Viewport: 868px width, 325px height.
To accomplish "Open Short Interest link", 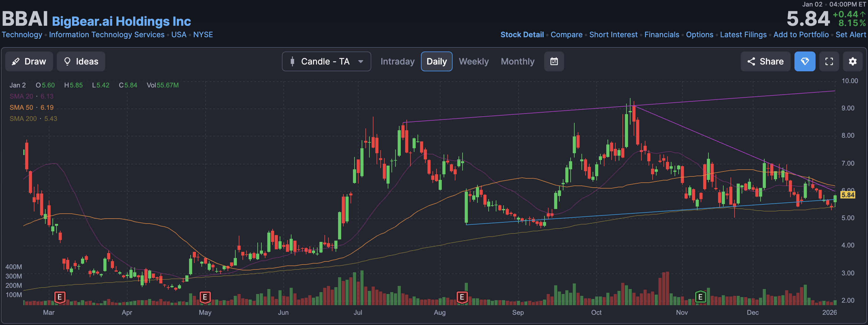I will [x=613, y=35].
